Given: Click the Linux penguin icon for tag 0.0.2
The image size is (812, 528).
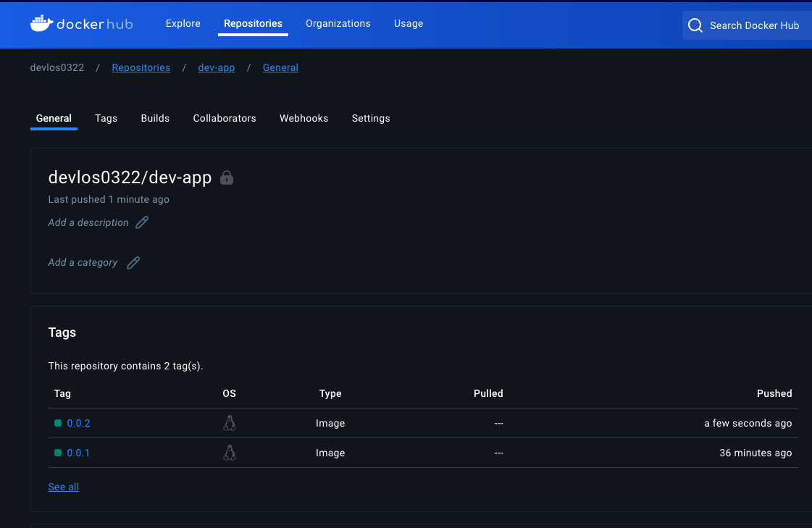Looking at the screenshot, I should pyautogui.click(x=230, y=424).
